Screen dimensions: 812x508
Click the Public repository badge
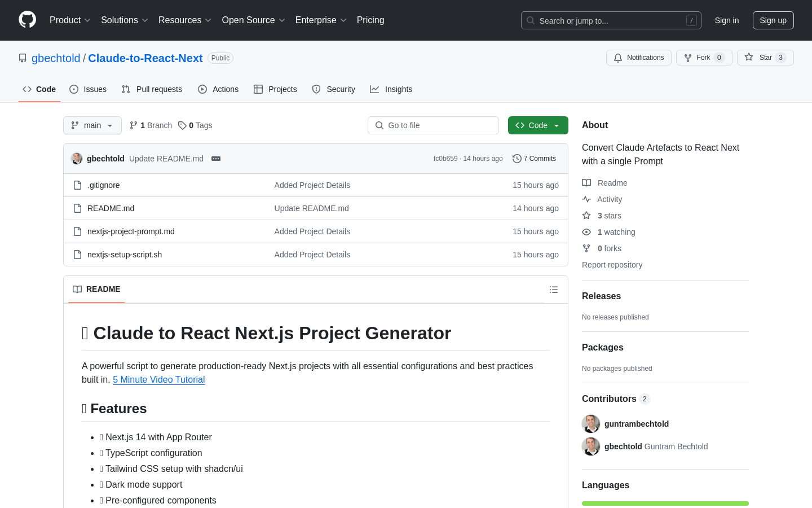click(x=220, y=58)
